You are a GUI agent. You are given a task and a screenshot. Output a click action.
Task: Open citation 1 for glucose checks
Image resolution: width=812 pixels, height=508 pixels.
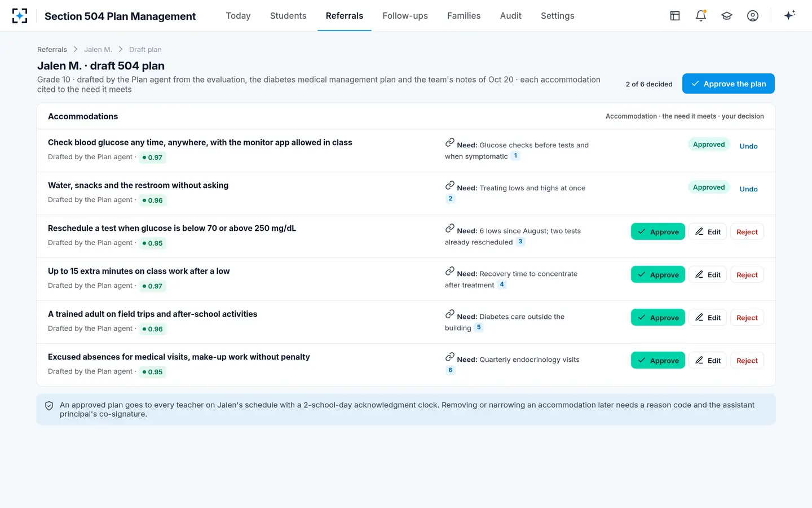click(x=515, y=156)
